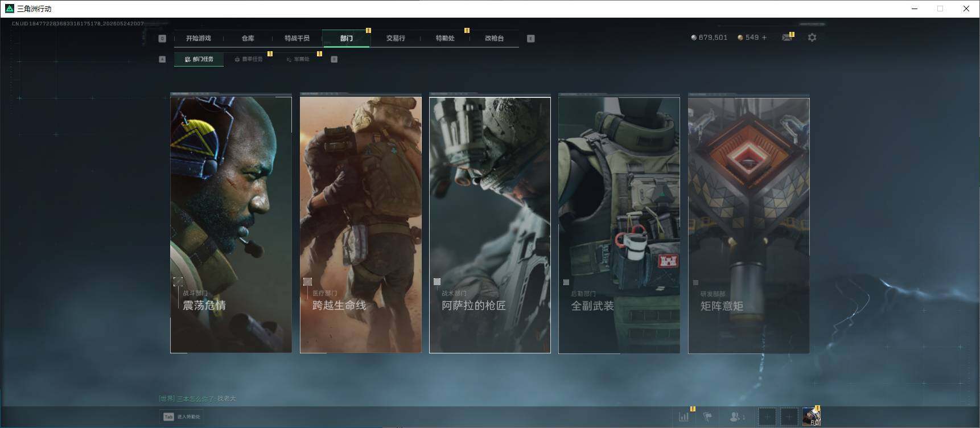Go to the 交易行 tab
This screenshot has height=428, width=980.
tap(396, 38)
